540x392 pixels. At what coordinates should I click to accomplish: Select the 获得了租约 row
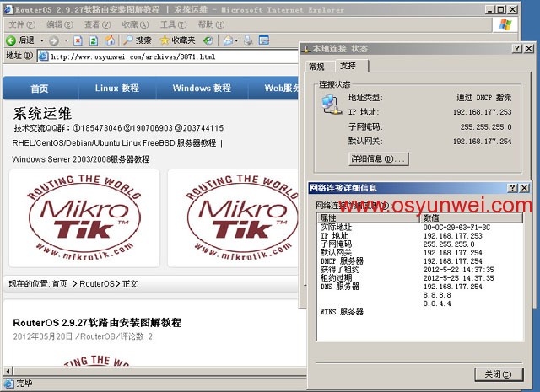[x=419, y=270]
